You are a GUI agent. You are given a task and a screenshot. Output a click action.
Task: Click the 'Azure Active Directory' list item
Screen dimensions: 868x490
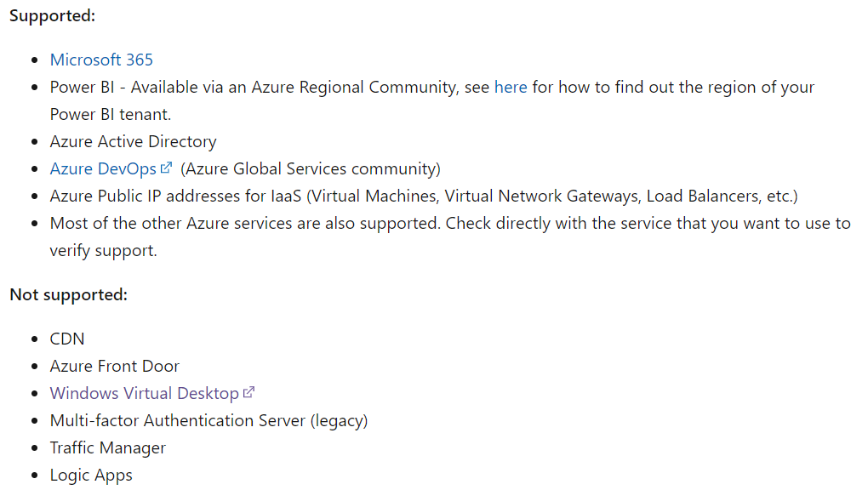[133, 142]
